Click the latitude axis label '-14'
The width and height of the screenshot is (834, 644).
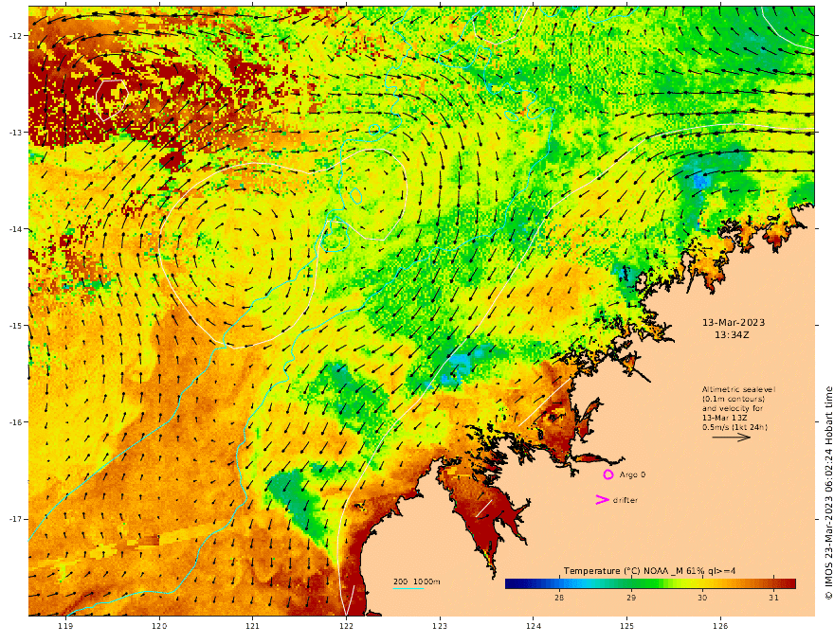15,229
